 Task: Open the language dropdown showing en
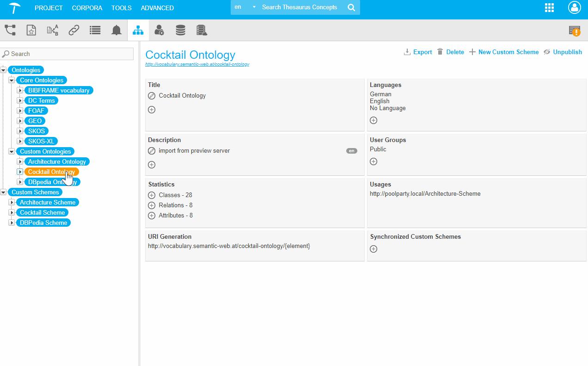[x=245, y=7]
